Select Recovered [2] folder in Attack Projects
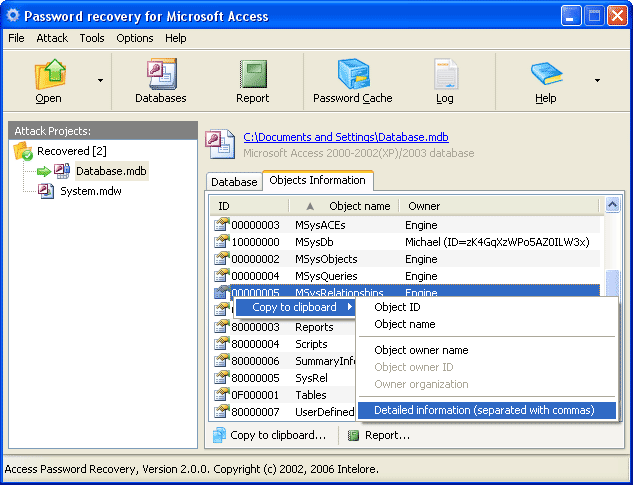This screenshot has height=485, width=633. tap(72, 151)
